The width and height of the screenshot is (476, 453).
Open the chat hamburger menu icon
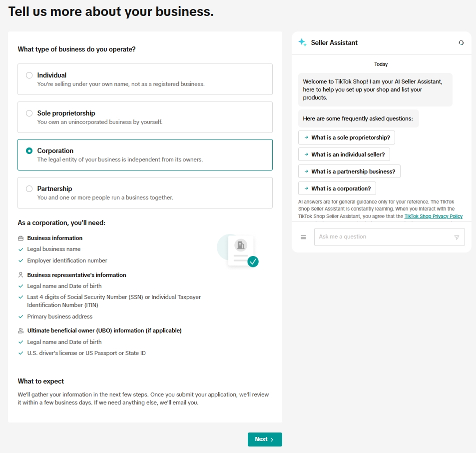pyautogui.click(x=303, y=237)
